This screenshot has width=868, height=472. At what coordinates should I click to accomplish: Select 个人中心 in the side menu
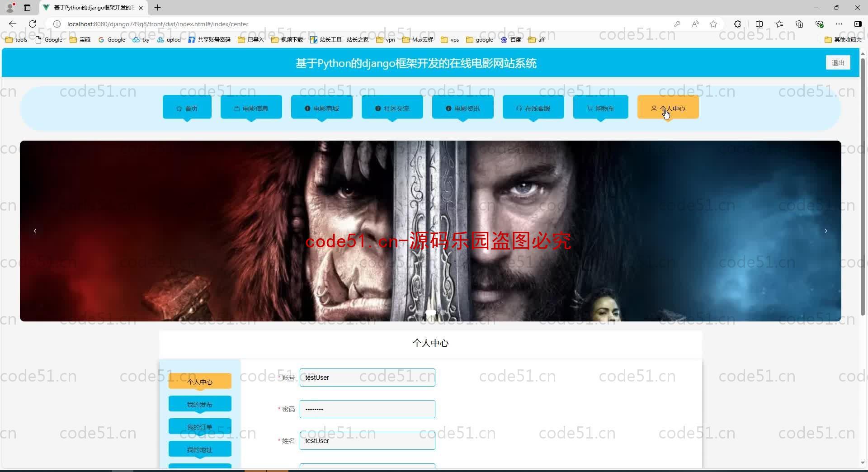(x=200, y=382)
